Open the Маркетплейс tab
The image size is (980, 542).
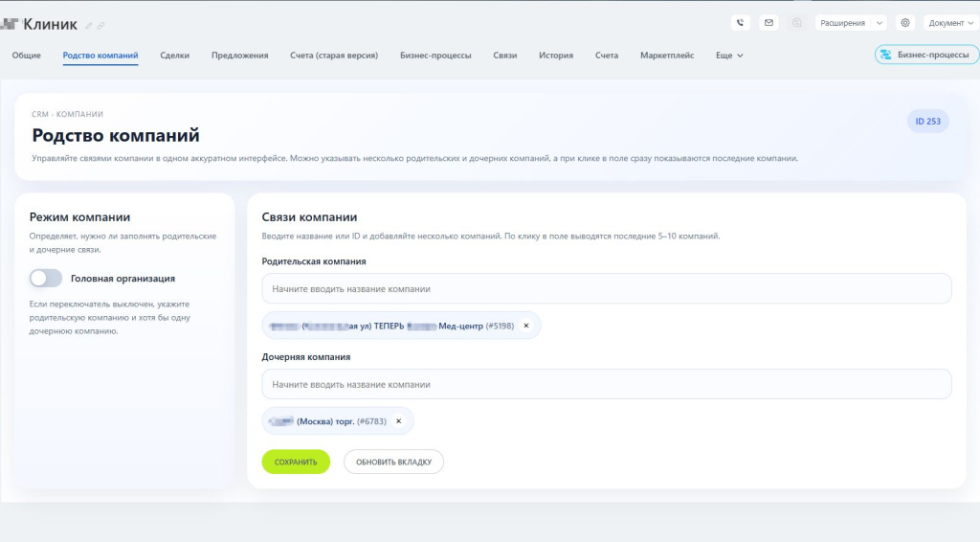coord(667,56)
